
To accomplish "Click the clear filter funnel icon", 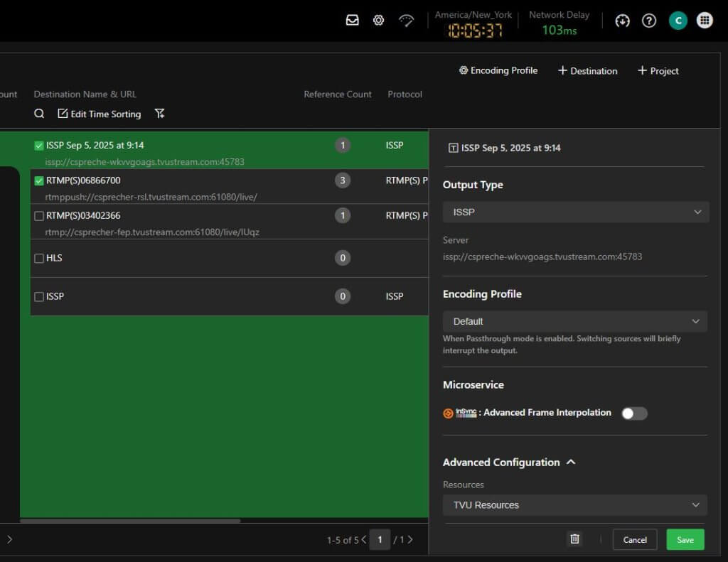I will tap(160, 114).
